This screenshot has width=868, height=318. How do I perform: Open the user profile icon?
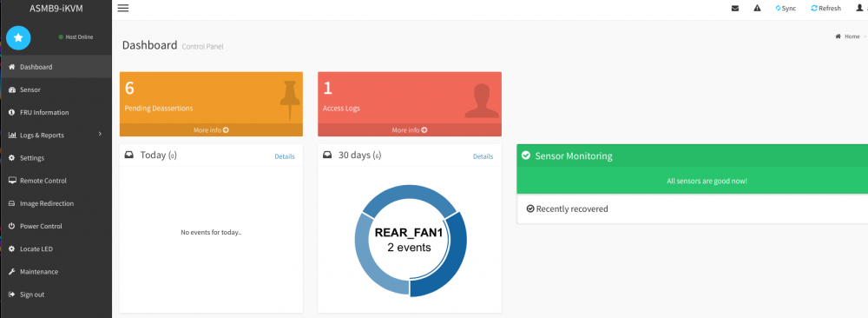pos(859,9)
